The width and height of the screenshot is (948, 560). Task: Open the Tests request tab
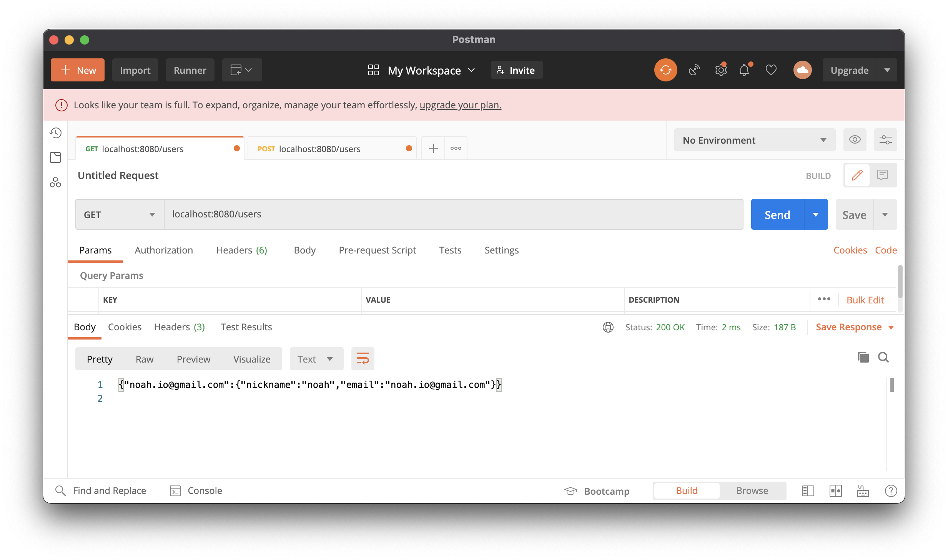pos(450,250)
